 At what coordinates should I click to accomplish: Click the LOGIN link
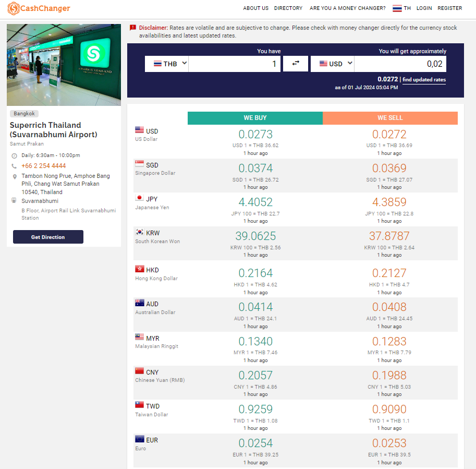point(424,8)
